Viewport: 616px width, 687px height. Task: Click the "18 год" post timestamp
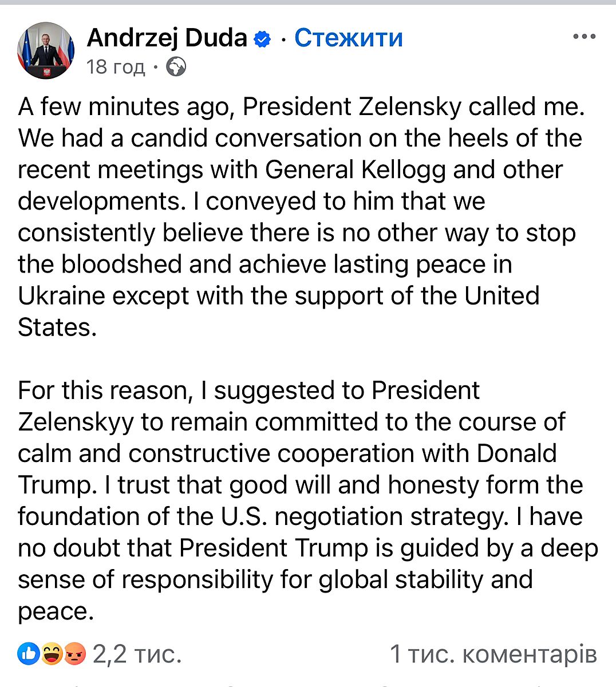116,68
